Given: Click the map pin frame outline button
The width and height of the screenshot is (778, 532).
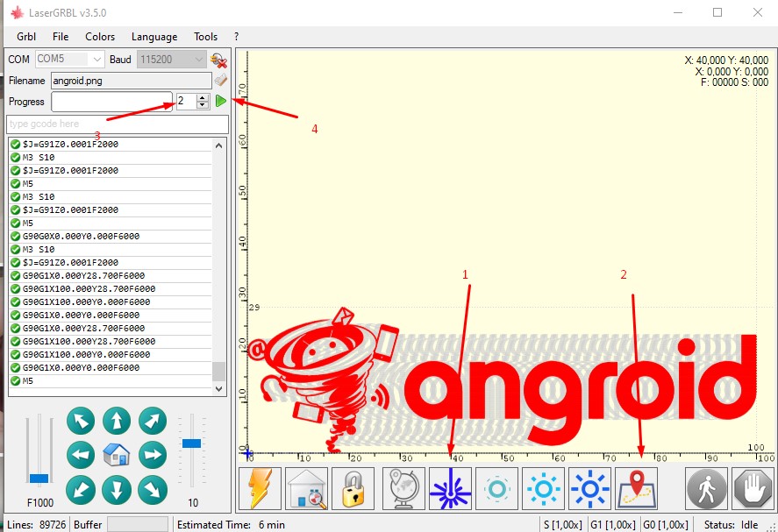Looking at the screenshot, I should click(637, 488).
